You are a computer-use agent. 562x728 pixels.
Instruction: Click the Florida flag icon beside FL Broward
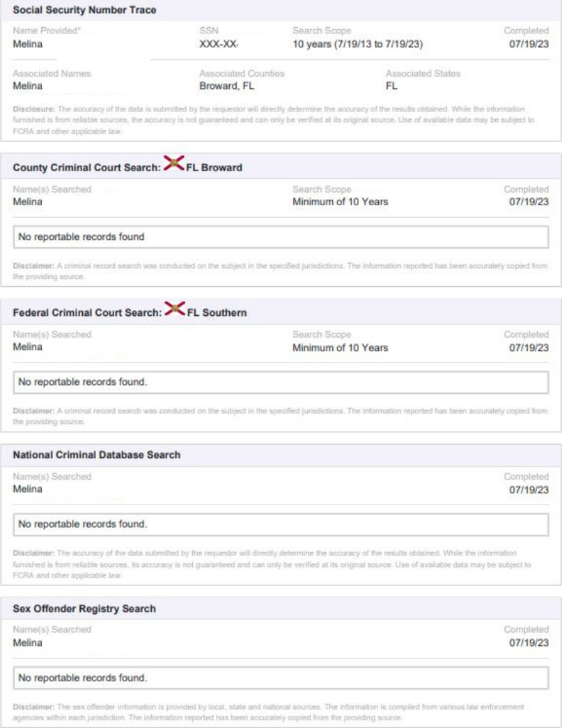173,164
